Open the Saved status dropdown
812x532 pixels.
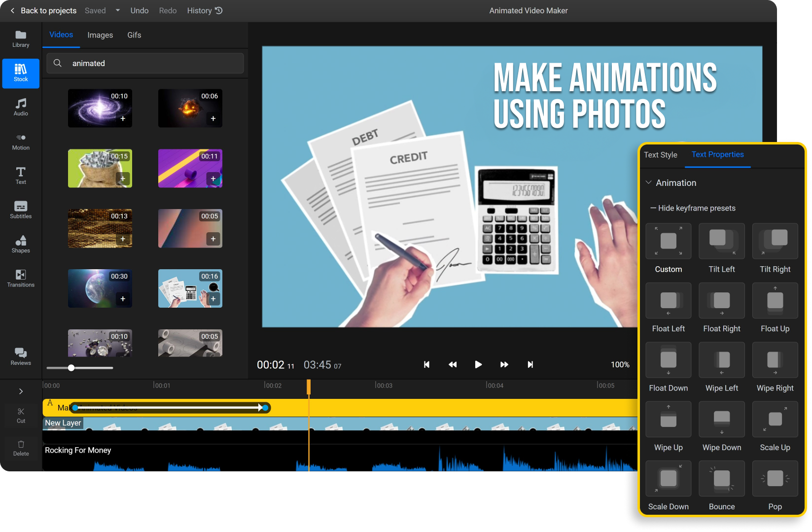click(117, 10)
